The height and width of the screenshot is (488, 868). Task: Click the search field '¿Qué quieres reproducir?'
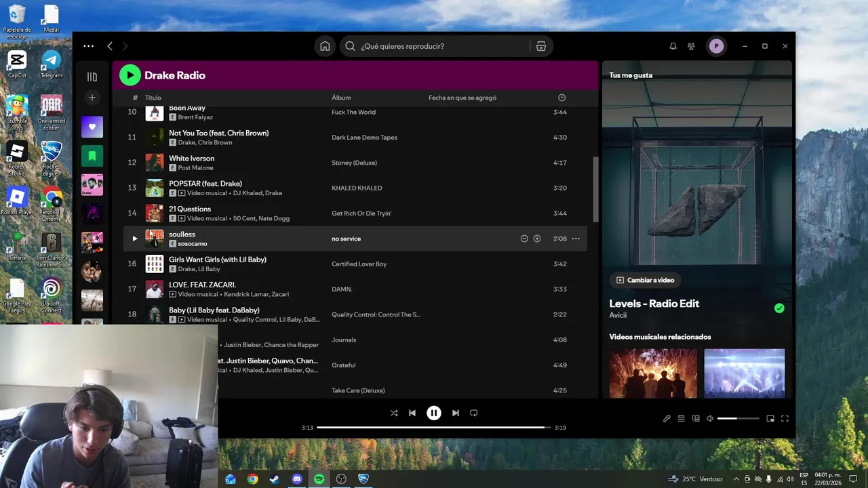(x=434, y=46)
